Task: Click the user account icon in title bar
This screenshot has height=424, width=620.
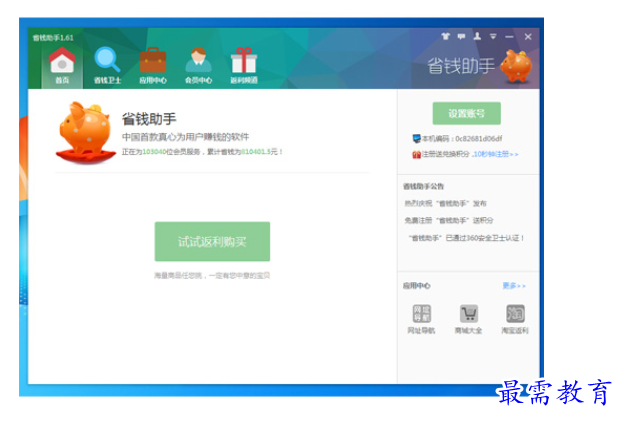Action: coord(477,36)
